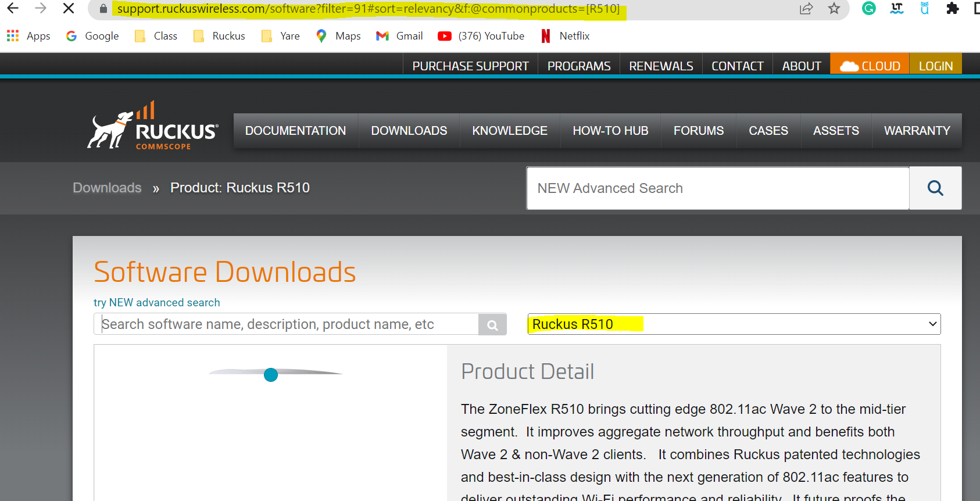Click the blue image carousel slider dot
Viewport: 980px width, 501px height.
coord(271,375)
